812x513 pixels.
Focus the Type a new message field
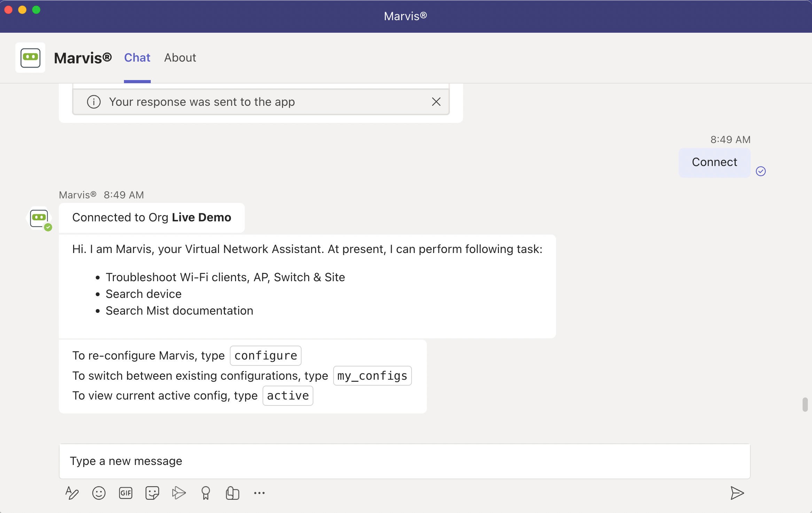404,461
